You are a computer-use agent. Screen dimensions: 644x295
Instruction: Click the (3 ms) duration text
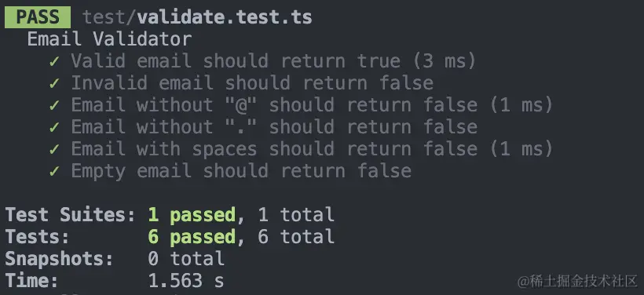pyautogui.click(x=445, y=61)
